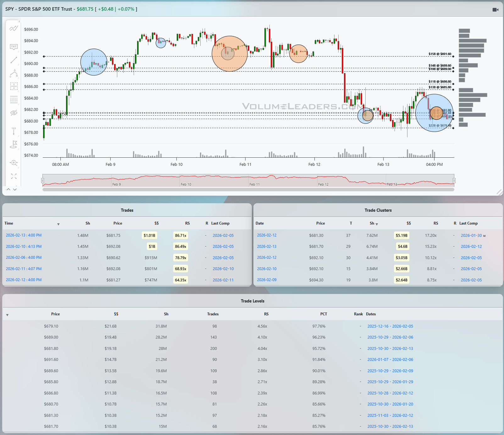Select the chart indicators tool

[14, 29]
